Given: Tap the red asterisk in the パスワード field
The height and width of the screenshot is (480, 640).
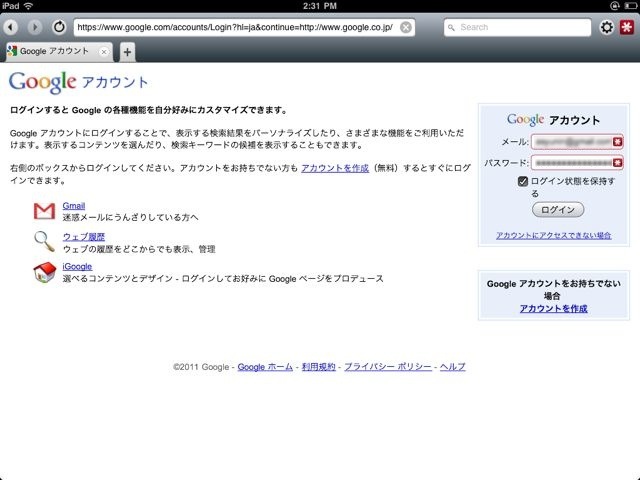Looking at the screenshot, I should coord(617,163).
